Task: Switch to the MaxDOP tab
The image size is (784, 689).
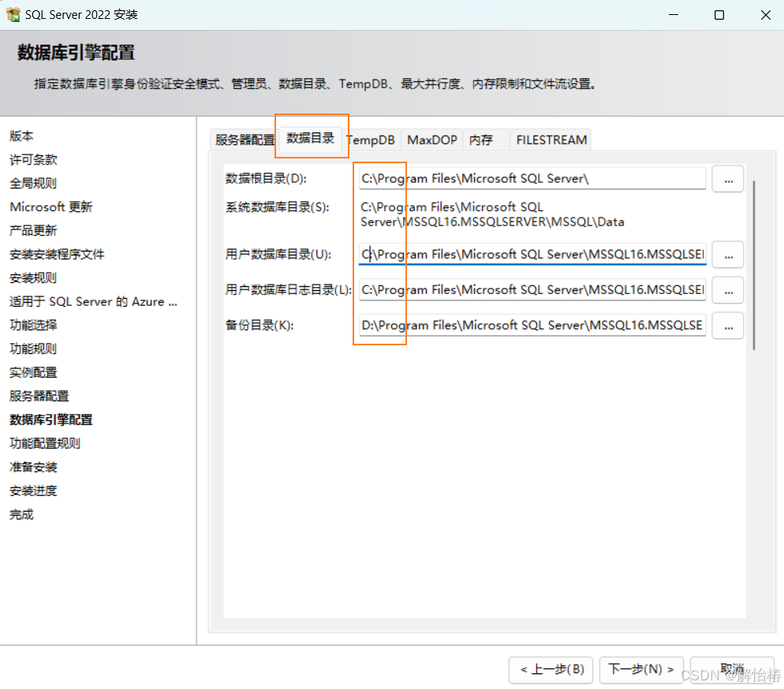Action: [x=432, y=140]
